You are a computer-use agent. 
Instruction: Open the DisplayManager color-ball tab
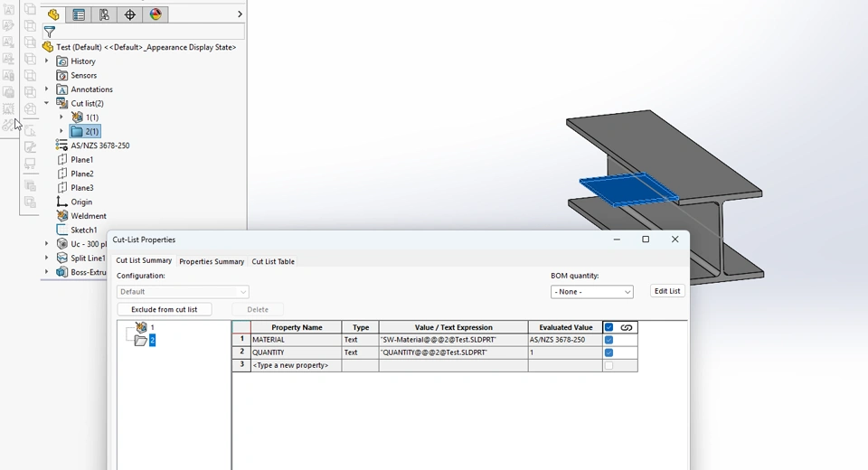(155, 14)
